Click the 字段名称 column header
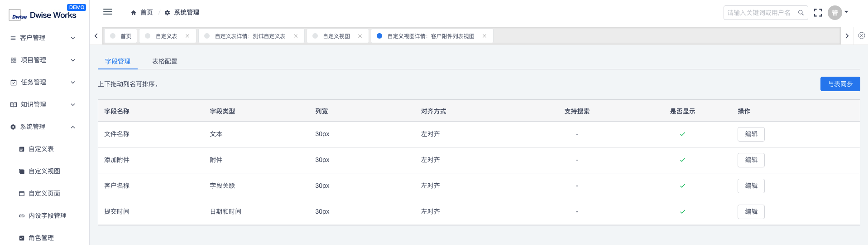Screen dimensions: 868x245 tap(117, 111)
